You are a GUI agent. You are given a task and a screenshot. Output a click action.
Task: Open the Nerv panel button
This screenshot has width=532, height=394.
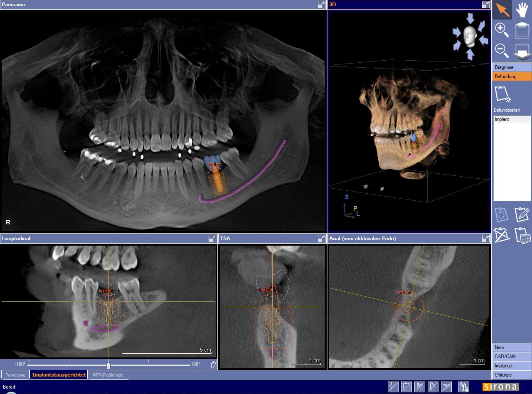point(512,347)
